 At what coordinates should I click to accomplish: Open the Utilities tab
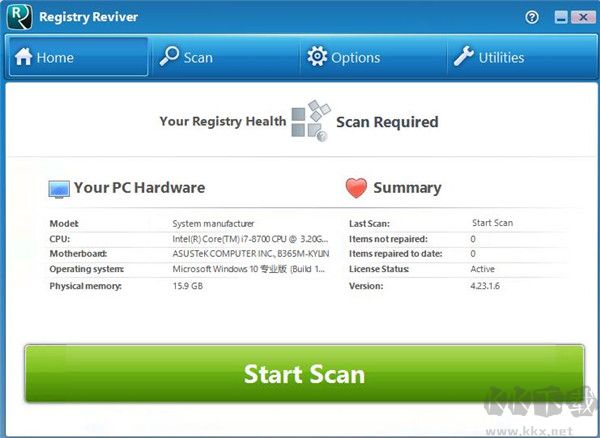tap(520, 57)
